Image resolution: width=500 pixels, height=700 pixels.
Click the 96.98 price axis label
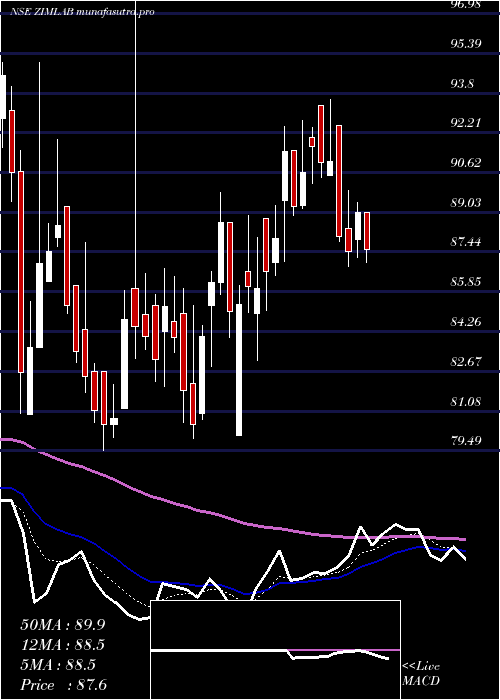coord(466,4)
